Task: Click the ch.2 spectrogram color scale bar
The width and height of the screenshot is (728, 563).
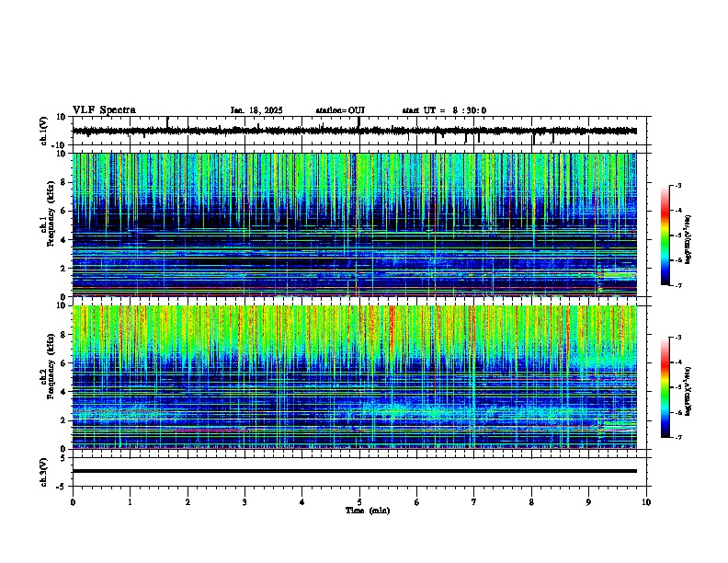Action: [665, 387]
